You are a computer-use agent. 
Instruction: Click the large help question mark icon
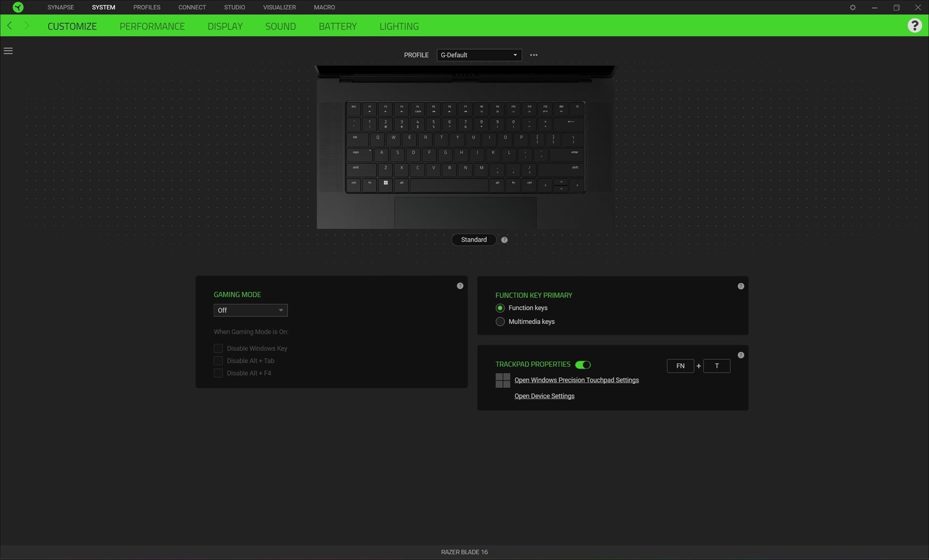pos(914,26)
